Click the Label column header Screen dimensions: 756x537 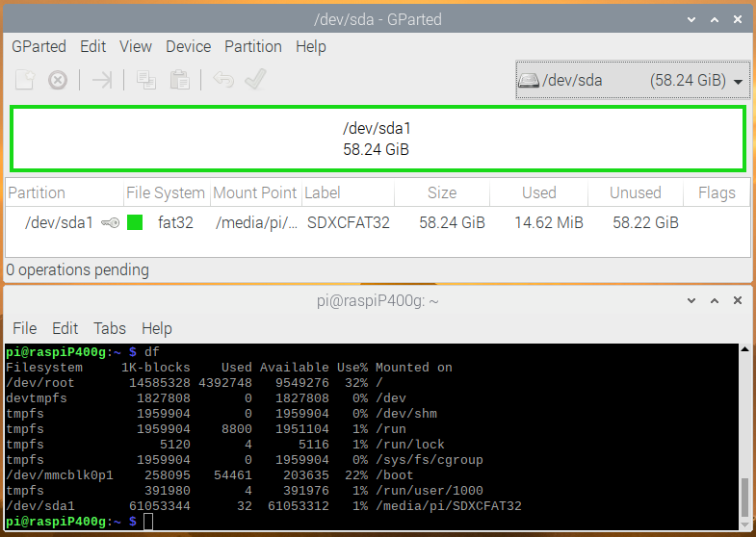(348, 192)
